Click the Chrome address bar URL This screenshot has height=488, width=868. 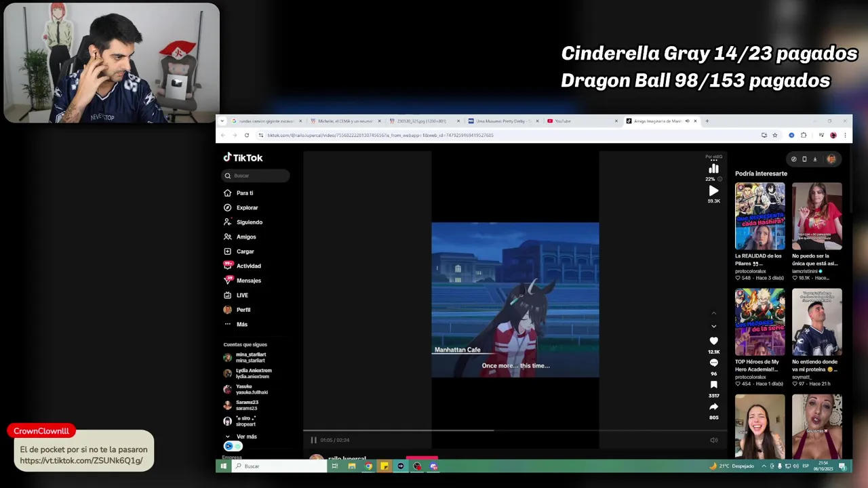[x=380, y=135]
